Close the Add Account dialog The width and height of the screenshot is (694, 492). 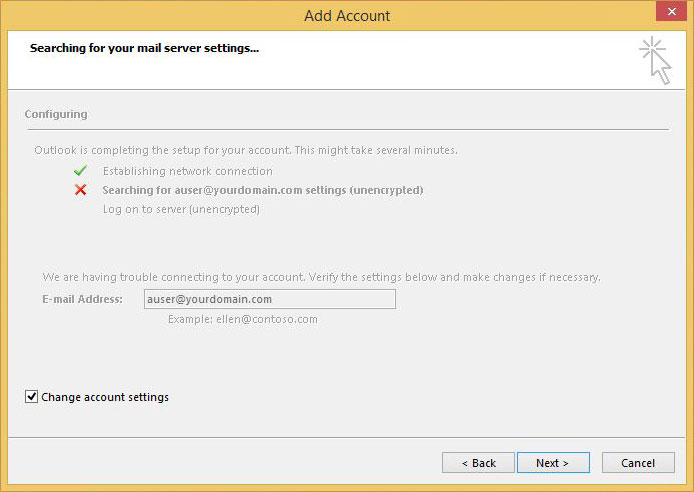pyautogui.click(x=671, y=12)
